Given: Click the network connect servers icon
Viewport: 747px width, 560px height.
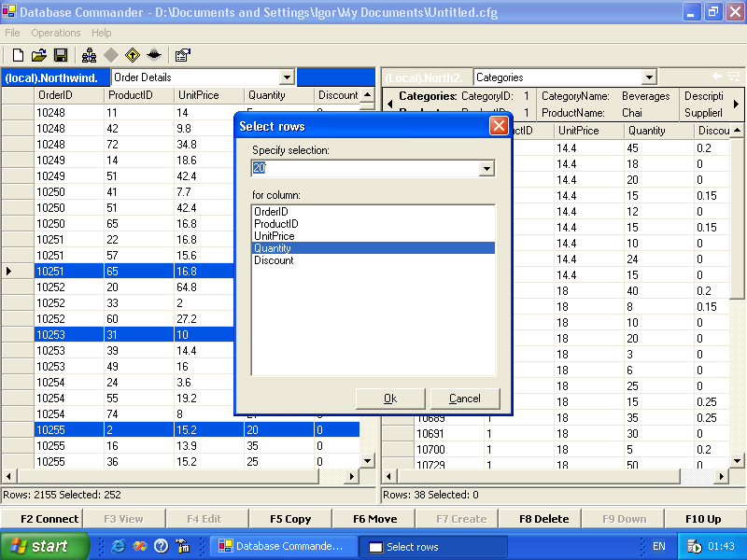Looking at the screenshot, I should click(89, 55).
